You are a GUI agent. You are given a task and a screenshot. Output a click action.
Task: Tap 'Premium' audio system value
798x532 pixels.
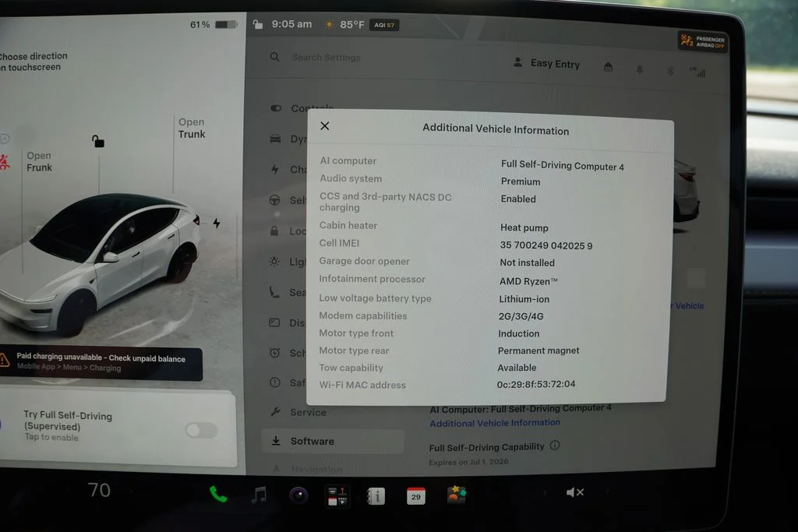click(x=521, y=181)
